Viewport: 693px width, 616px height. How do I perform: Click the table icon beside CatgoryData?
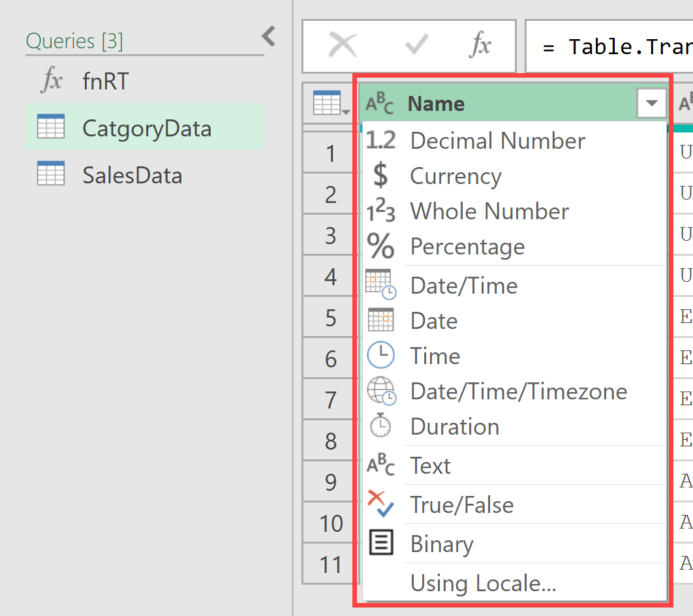[51, 127]
